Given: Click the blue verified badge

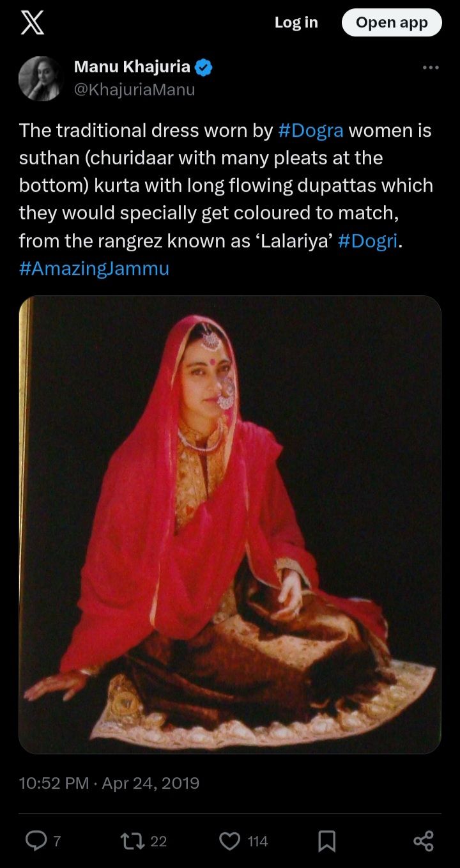Looking at the screenshot, I should point(204,66).
